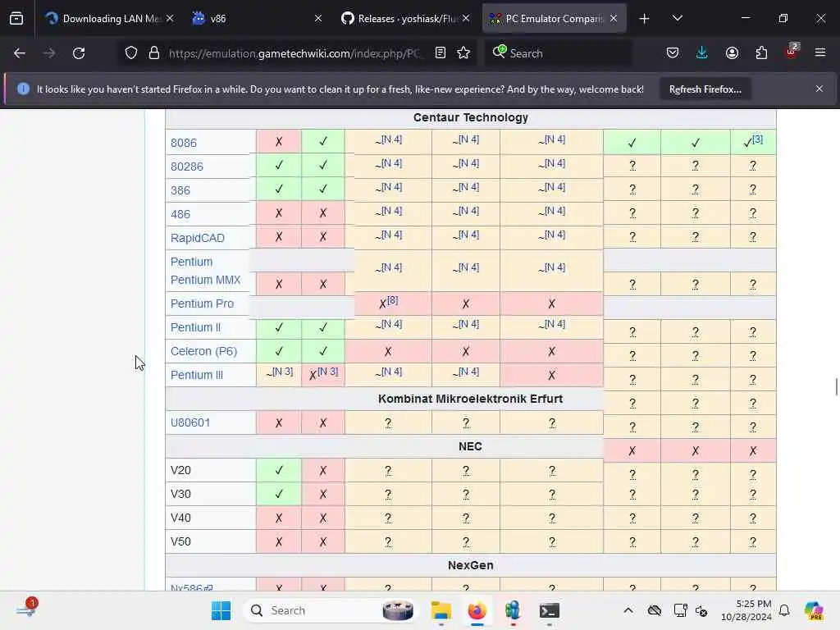Open the Celeron (P6) link
840x630 pixels.
[x=203, y=351]
